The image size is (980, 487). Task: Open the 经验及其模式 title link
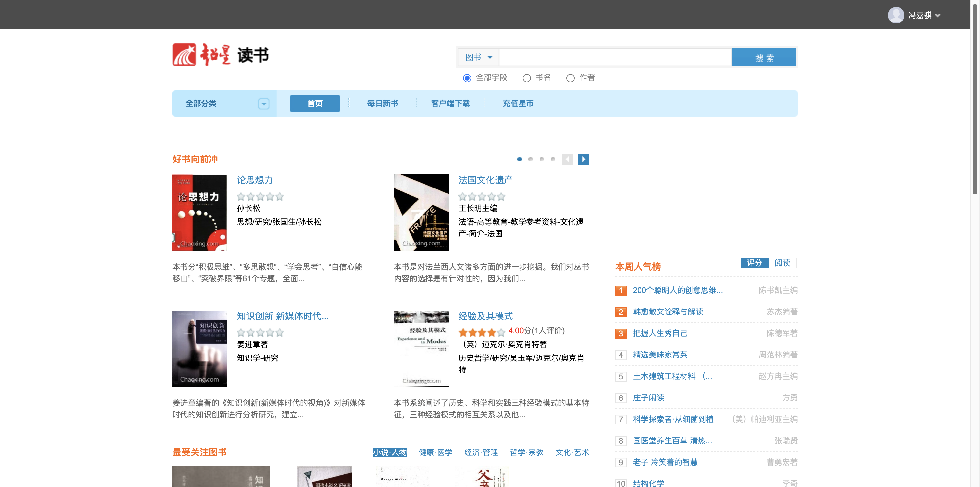[485, 316]
